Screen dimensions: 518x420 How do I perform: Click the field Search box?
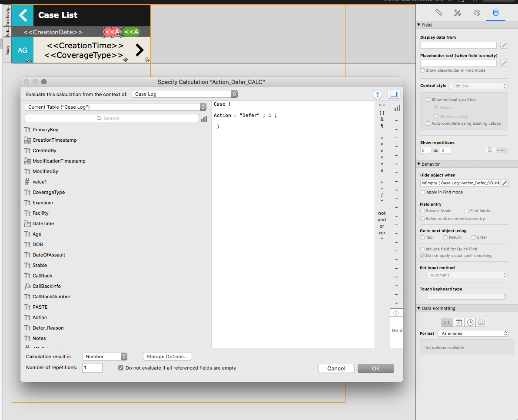click(x=112, y=118)
